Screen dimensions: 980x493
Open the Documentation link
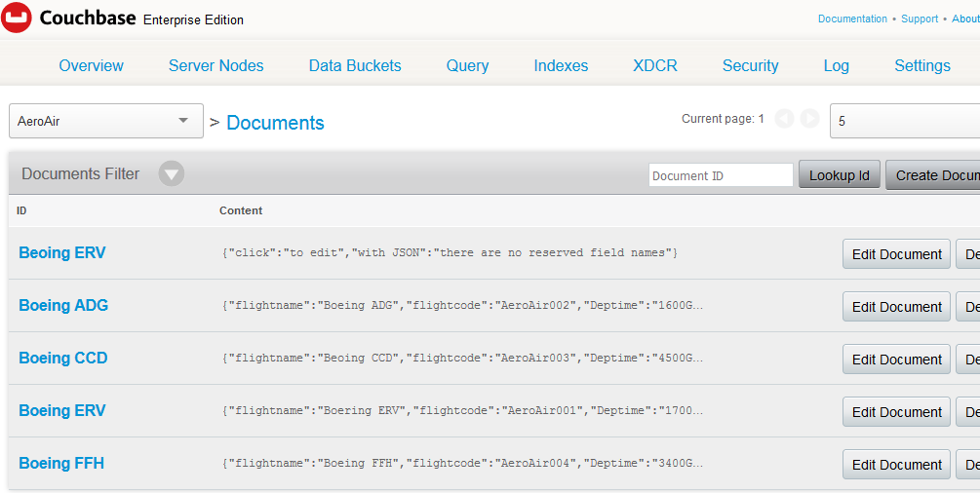click(x=852, y=19)
